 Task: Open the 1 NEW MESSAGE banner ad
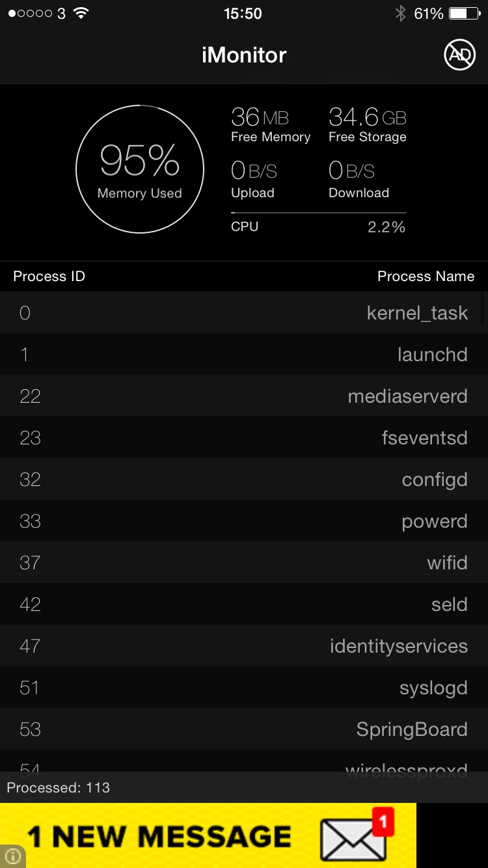click(208, 835)
